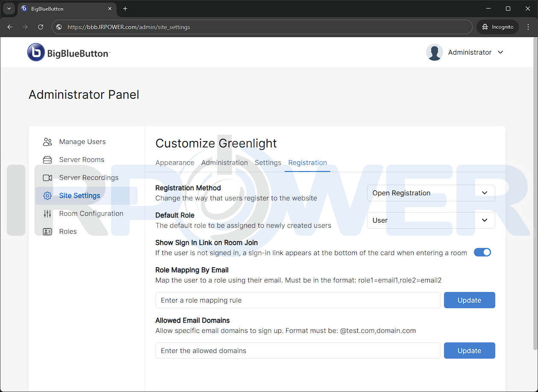Switch to the Appearance tab

tap(175, 163)
